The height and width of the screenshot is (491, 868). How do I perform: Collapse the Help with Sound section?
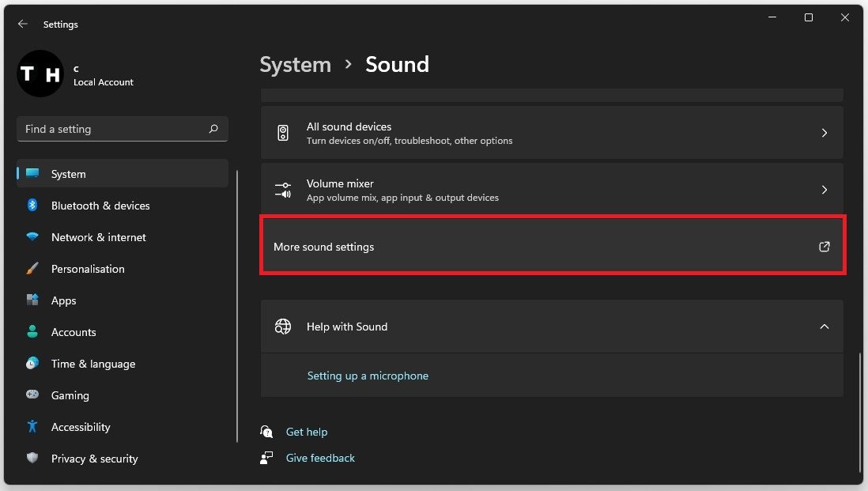(824, 327)
